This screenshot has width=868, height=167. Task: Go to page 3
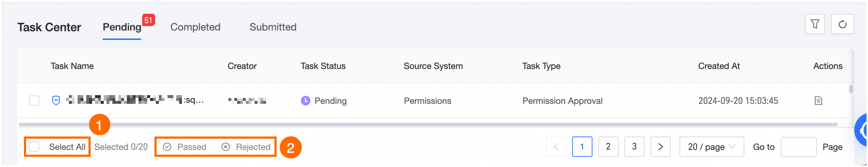pyautogui.click(x=634, y=147)
